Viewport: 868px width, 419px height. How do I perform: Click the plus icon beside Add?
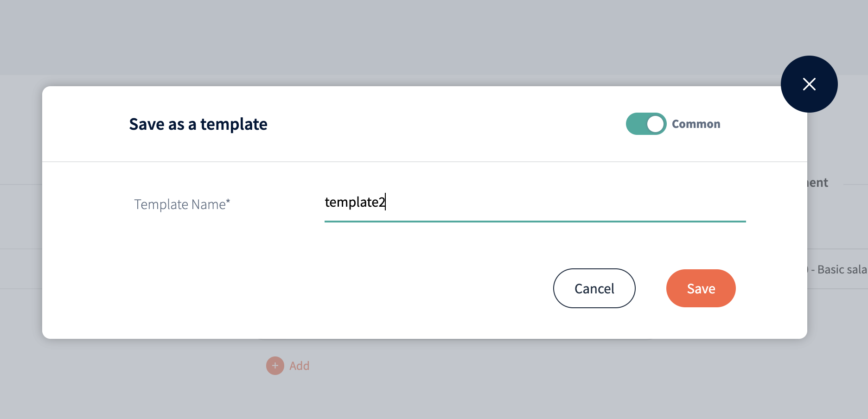pos(275,366)
